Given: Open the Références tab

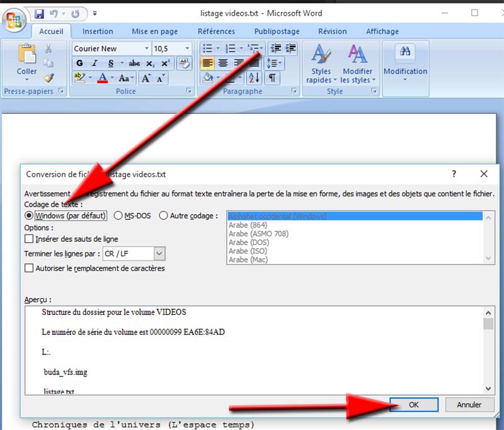Looking at the screenshot, I should pos(216,31).
